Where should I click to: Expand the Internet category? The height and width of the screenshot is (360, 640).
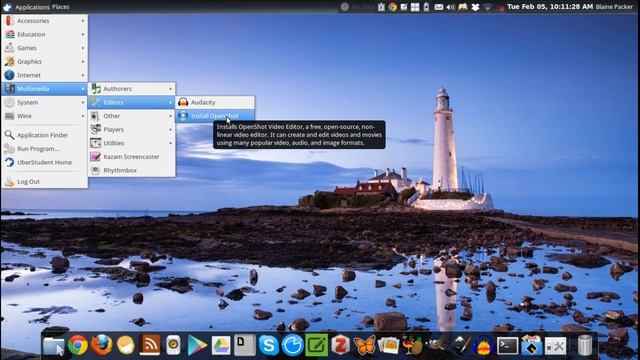[x=44, y=75]
